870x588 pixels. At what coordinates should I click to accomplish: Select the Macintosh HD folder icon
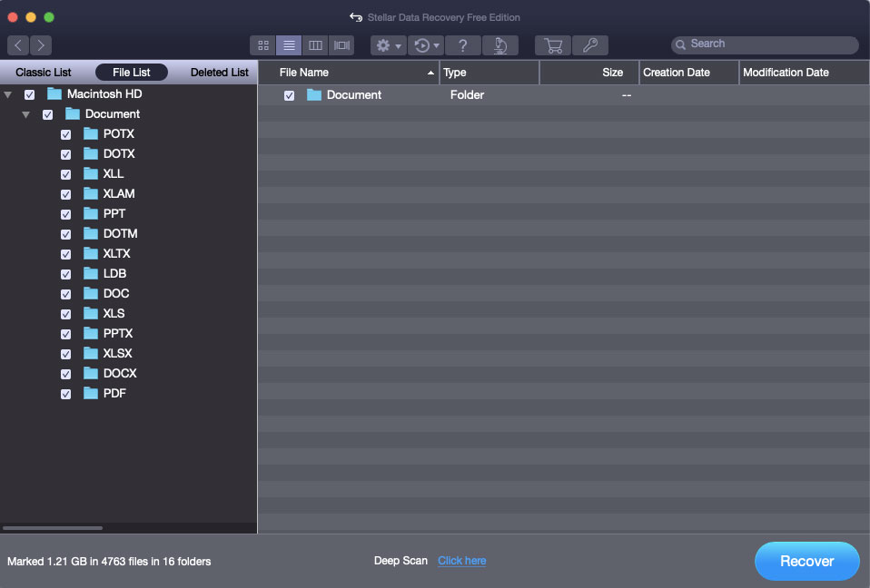tap(54, 93)
